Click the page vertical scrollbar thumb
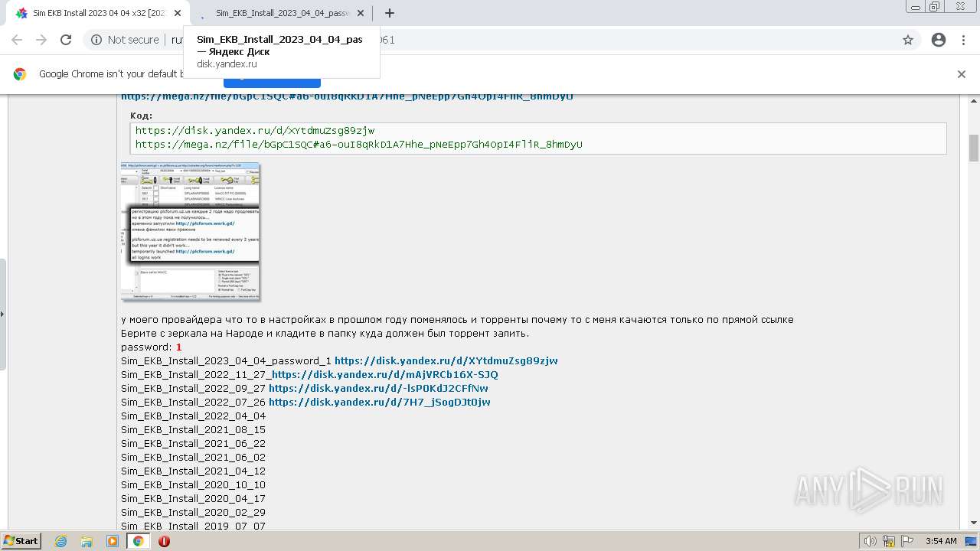This screenshot has width=980, height=551. click(974, 148)
